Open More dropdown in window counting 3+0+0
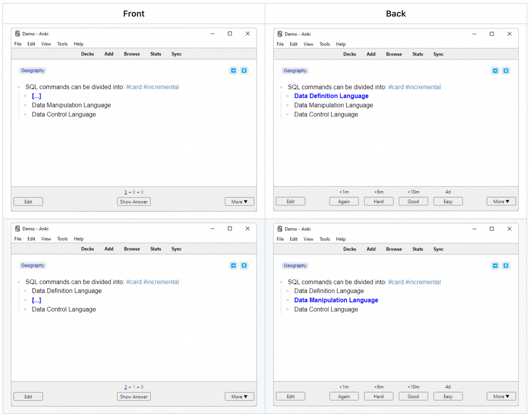532x414 pixels. click(x=239, y=202)
